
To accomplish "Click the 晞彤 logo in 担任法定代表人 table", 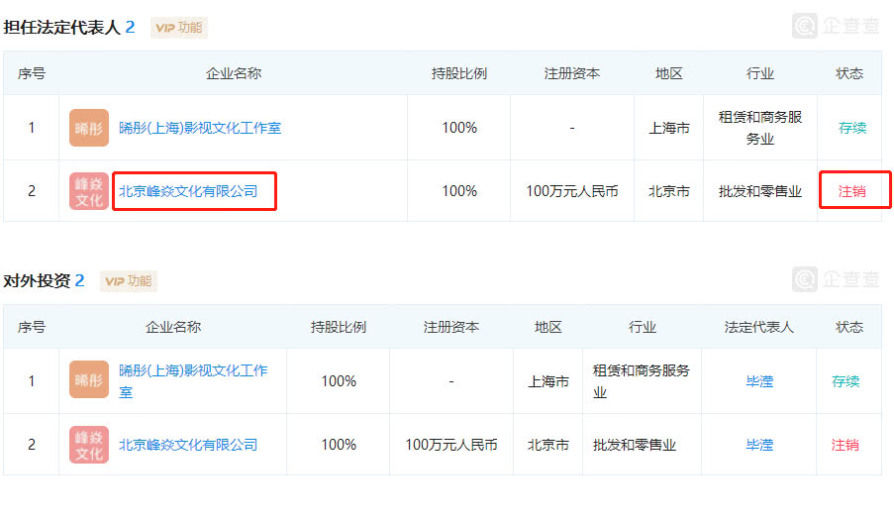I will [x=89, y=128].
